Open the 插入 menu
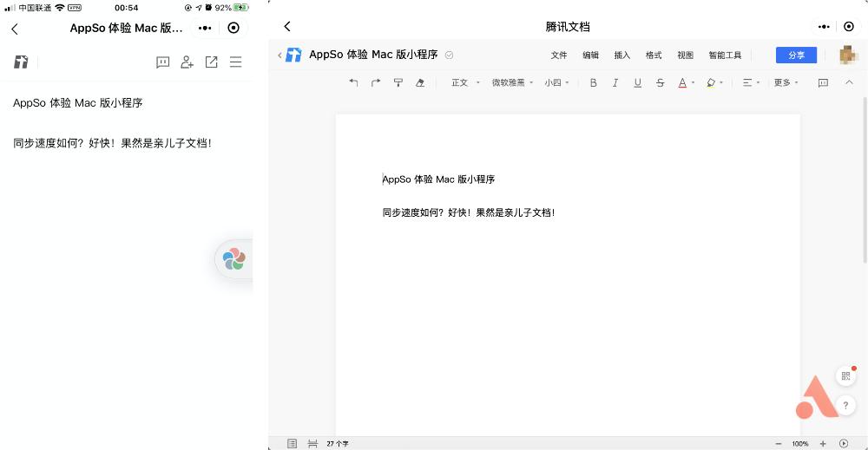 coord(622,55)
